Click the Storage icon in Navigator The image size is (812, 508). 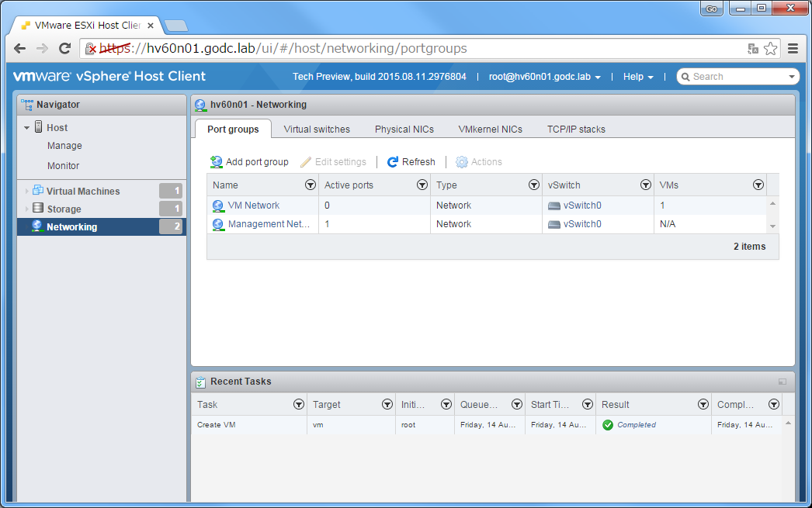(x=38, y=208)
